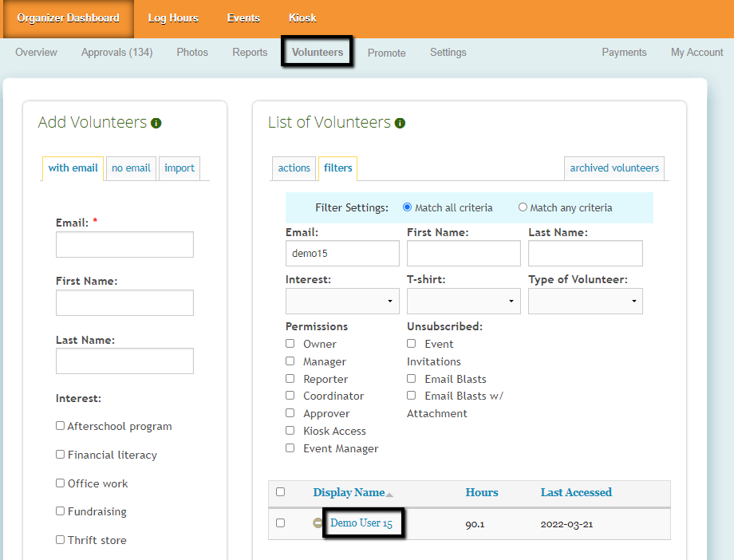Switch to the Log Hours tab
The image size is (734, 560).
[x=173, y=18]
